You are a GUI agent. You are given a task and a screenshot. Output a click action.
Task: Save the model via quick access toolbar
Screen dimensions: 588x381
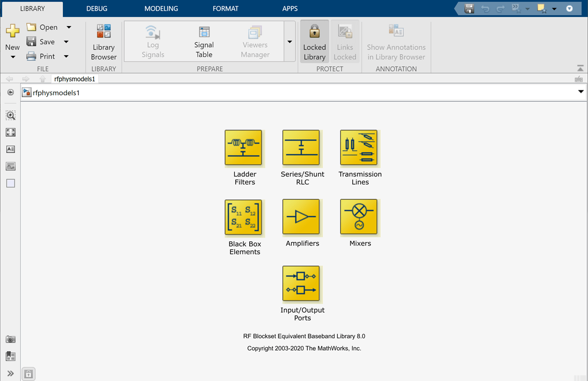click(468, 8)
